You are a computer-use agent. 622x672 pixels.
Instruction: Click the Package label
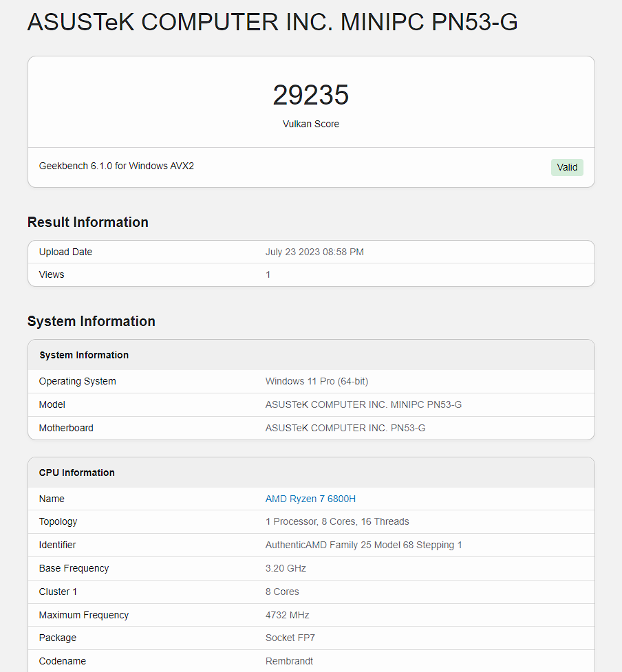click(x=57, y=638)
